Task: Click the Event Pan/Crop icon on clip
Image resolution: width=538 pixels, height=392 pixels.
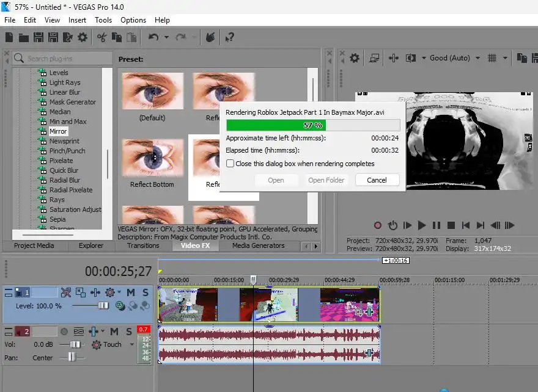Action: click(358, 312)
